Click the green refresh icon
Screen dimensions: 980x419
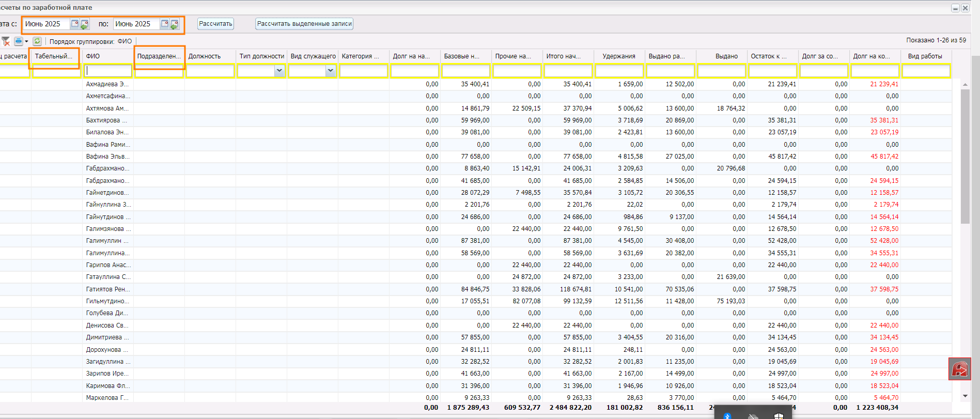37,41
